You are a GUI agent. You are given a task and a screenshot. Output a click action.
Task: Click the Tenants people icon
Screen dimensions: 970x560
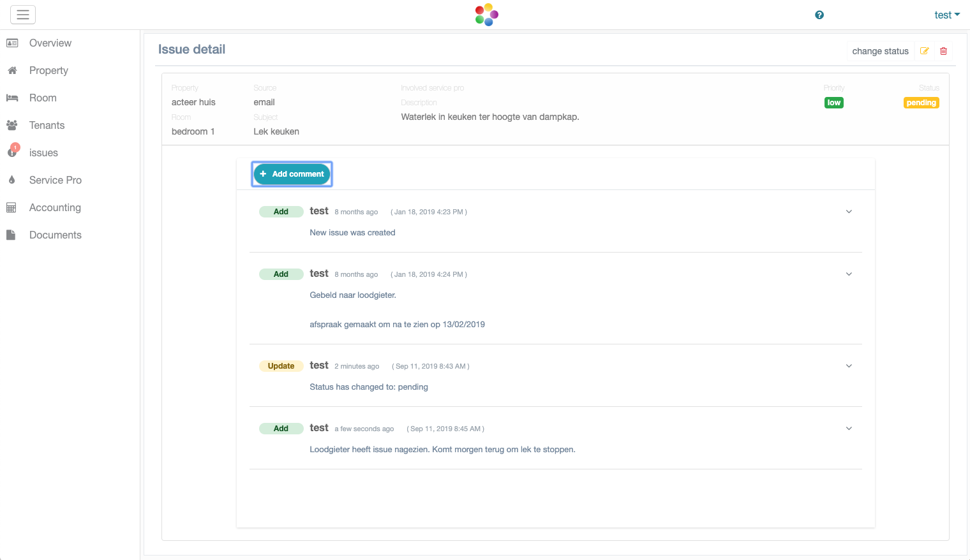(12, 126)
